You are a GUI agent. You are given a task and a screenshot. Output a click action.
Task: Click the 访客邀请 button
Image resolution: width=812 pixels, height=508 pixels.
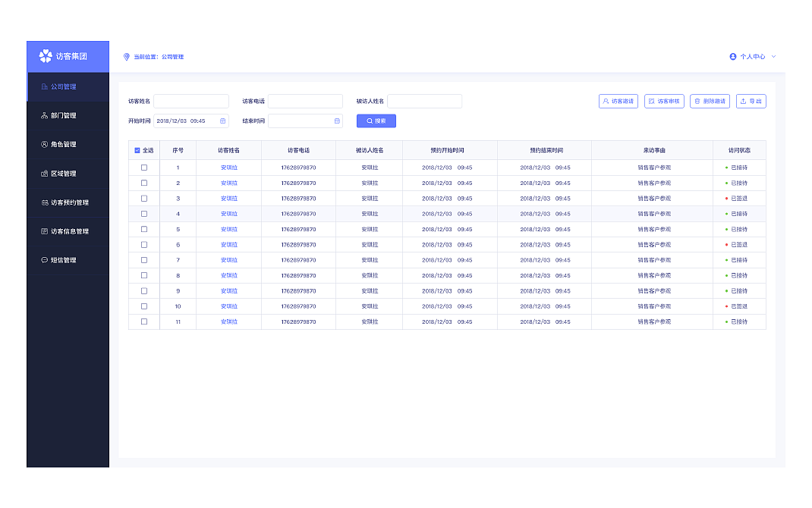click(x=618, y=102)
